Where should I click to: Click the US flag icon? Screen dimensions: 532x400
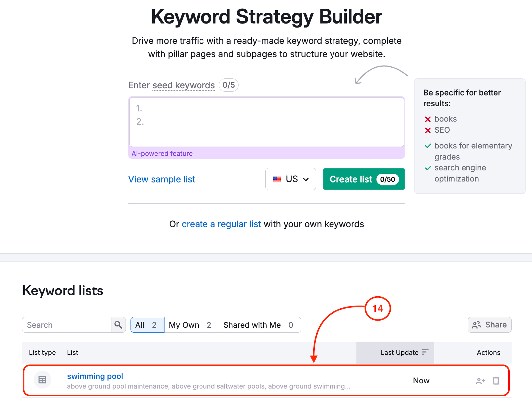[276, 179]
